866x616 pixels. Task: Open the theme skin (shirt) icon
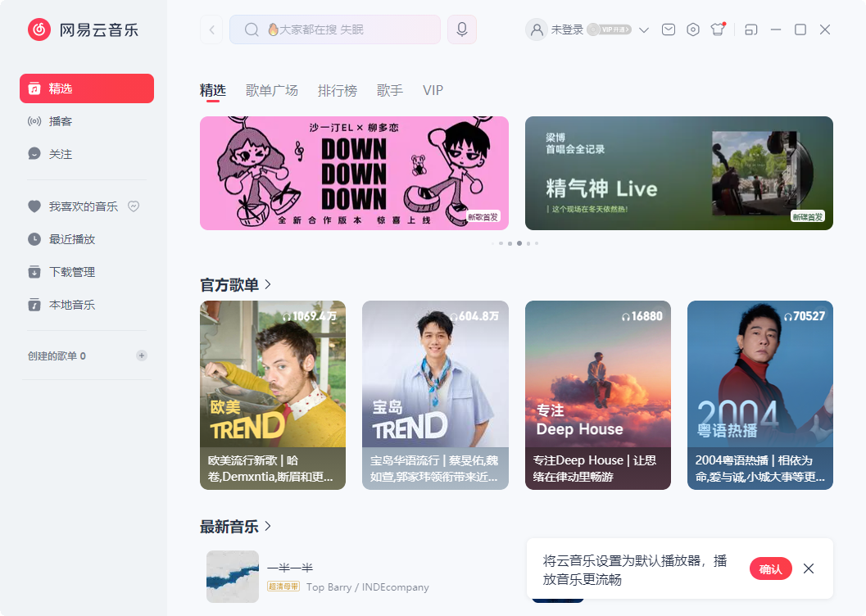[x=718, y=29]
